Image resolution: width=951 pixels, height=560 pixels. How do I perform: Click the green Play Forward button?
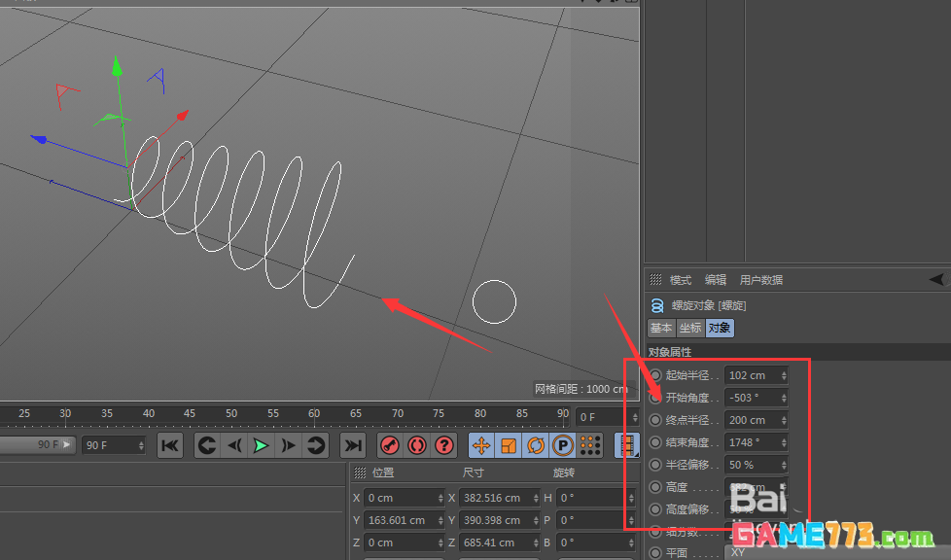[261, 445]
